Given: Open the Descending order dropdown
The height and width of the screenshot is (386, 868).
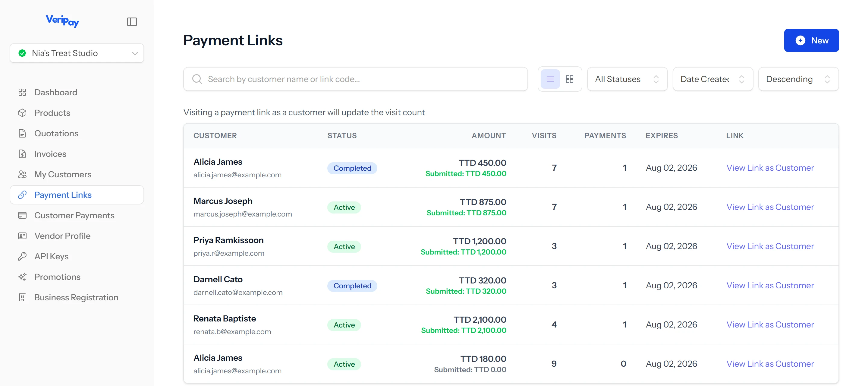Looking at the screenshot, I should [798, 79].
